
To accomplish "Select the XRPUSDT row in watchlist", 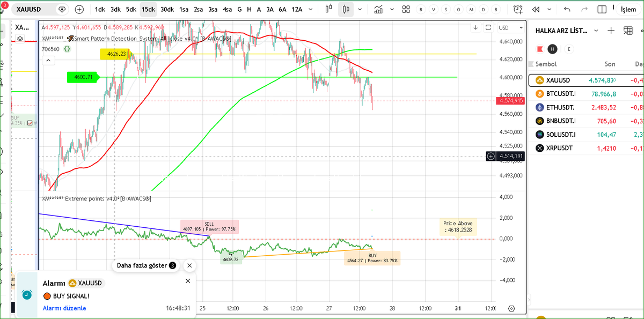I will pos(586,148).
